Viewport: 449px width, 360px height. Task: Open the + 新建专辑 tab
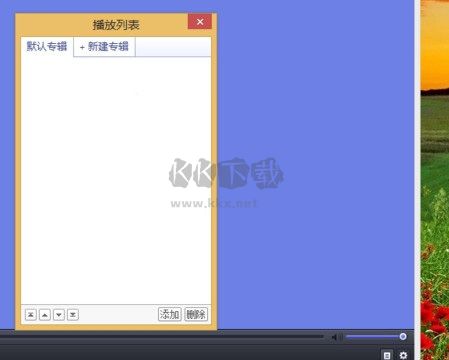[104, 47]
